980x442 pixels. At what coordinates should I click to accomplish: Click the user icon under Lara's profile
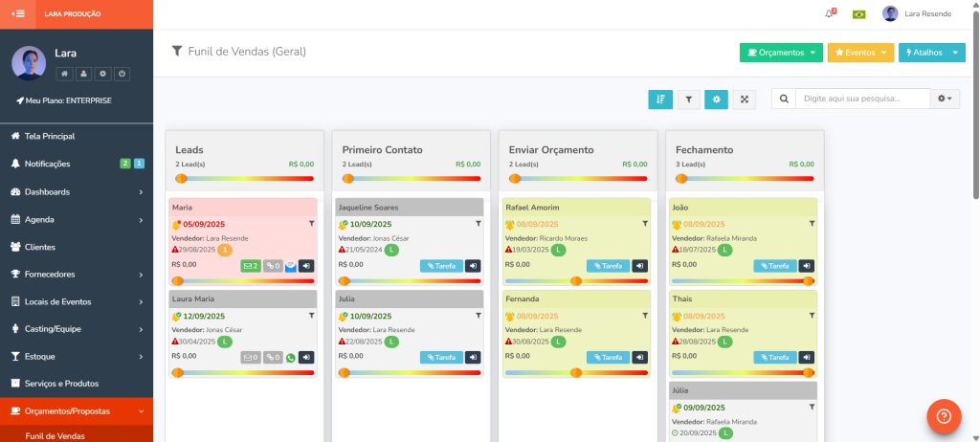[x=83, y=74]
